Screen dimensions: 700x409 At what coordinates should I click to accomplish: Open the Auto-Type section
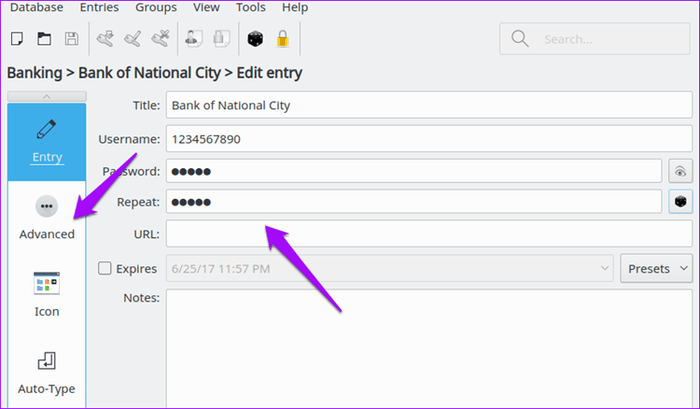(x=47, y=373)
